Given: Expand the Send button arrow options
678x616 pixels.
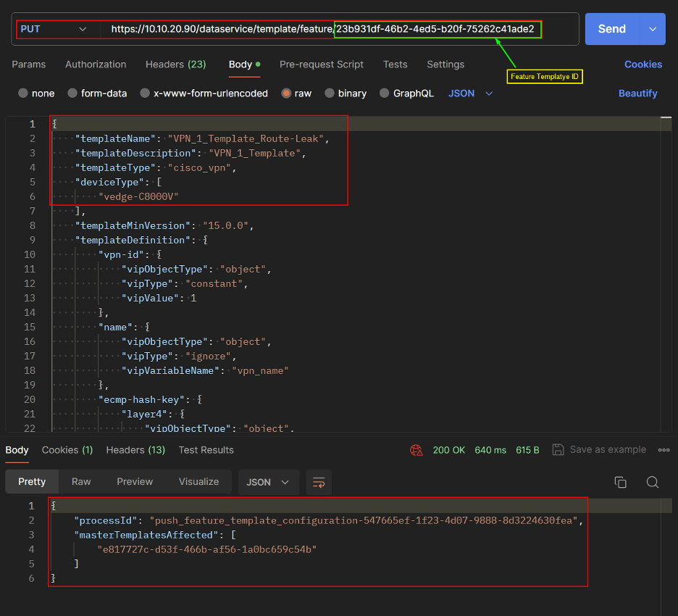Looking at the screenshot, I should point(652,29).
